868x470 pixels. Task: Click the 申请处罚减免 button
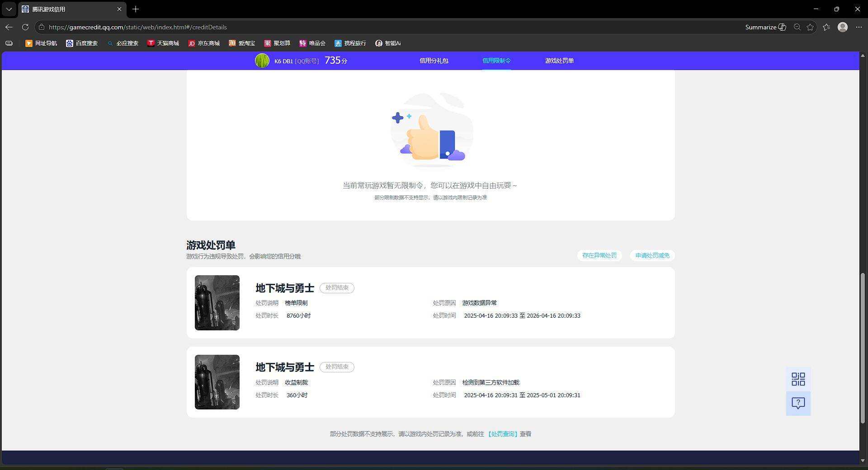652,255
